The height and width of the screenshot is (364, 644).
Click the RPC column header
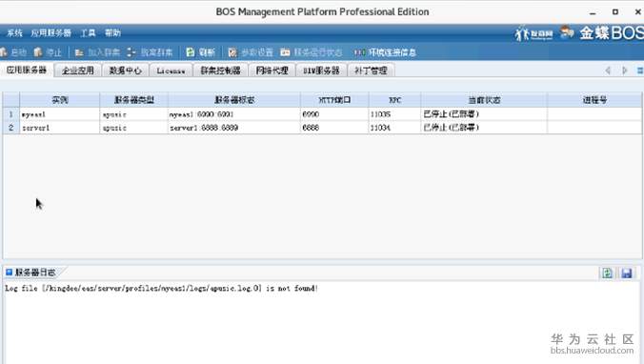click(x=395, y=100)
